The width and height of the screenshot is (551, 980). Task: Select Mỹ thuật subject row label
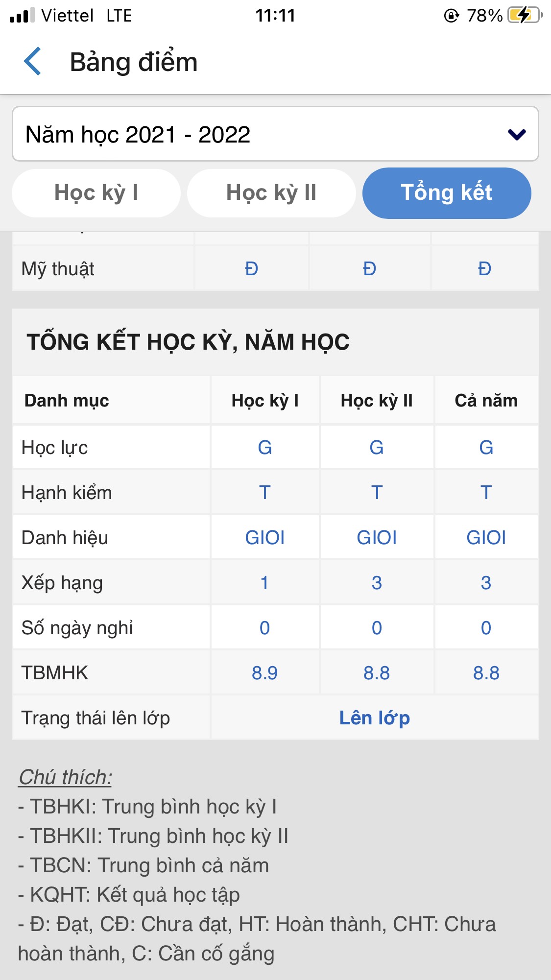click(x=58, y=269)
